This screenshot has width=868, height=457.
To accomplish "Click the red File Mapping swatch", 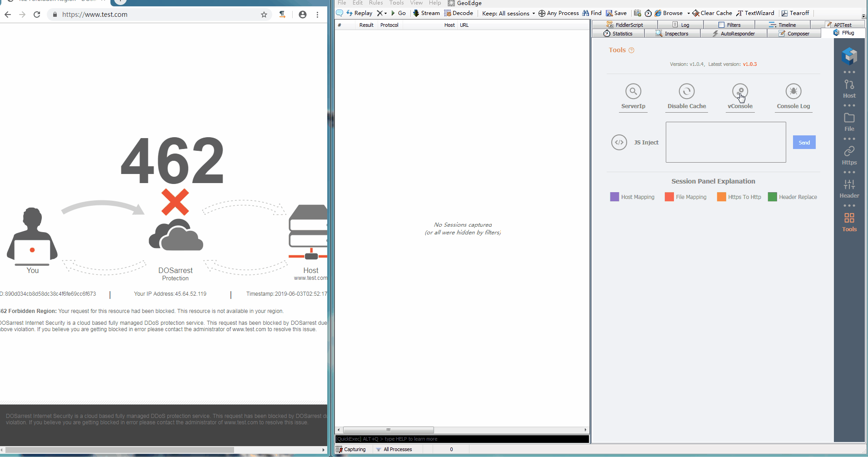I will click(669, 197).
